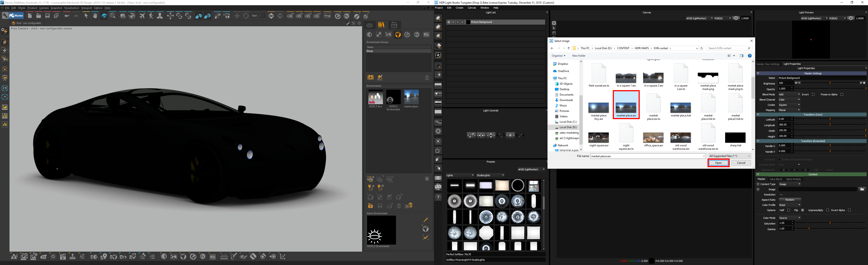Click the Open button to load market place.exr
The height and width of the screenshot is (265, 868).
tap(719, 162)
